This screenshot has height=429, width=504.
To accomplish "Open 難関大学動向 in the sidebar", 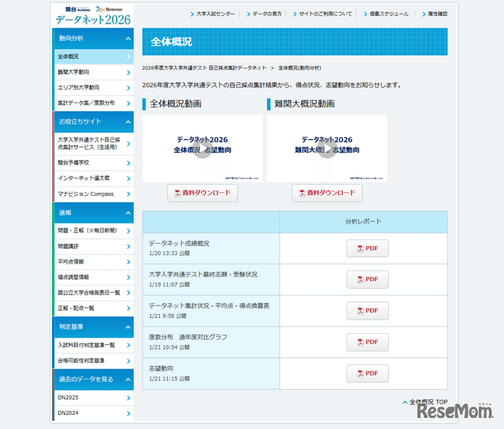I will tap(94, 72).
